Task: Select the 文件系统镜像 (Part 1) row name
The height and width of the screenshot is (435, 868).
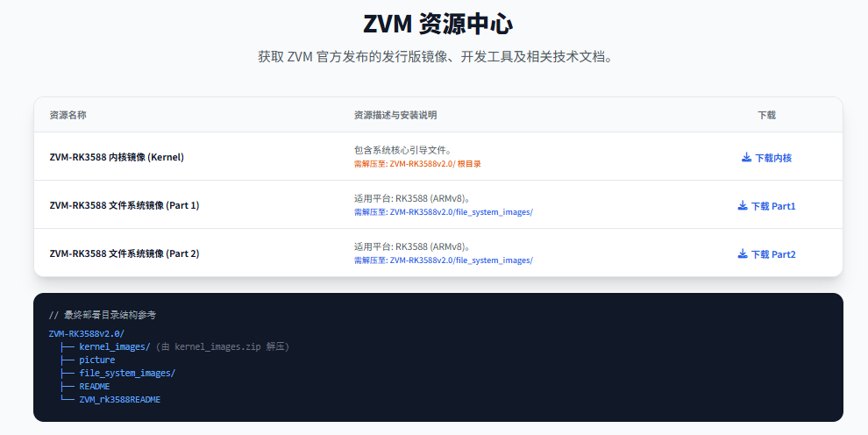Action: coord(125,206)
